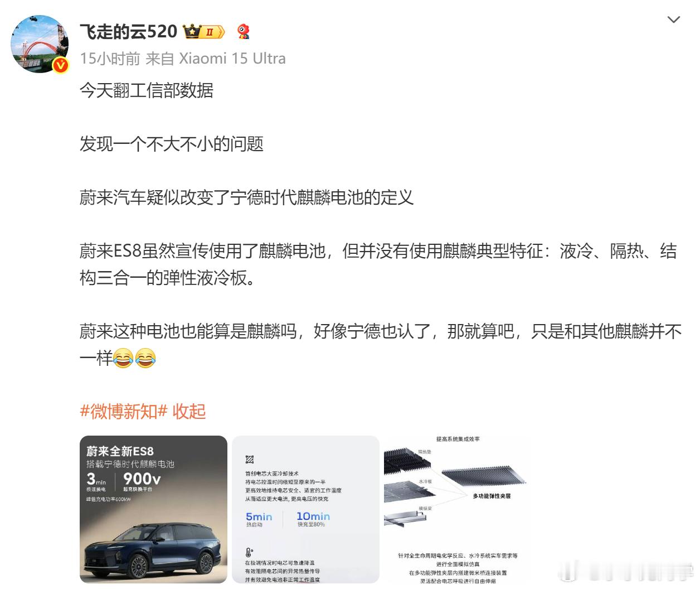Click the thermometer icon in middle image
Screen dimensions: 700x589
[x=249, y=552]
